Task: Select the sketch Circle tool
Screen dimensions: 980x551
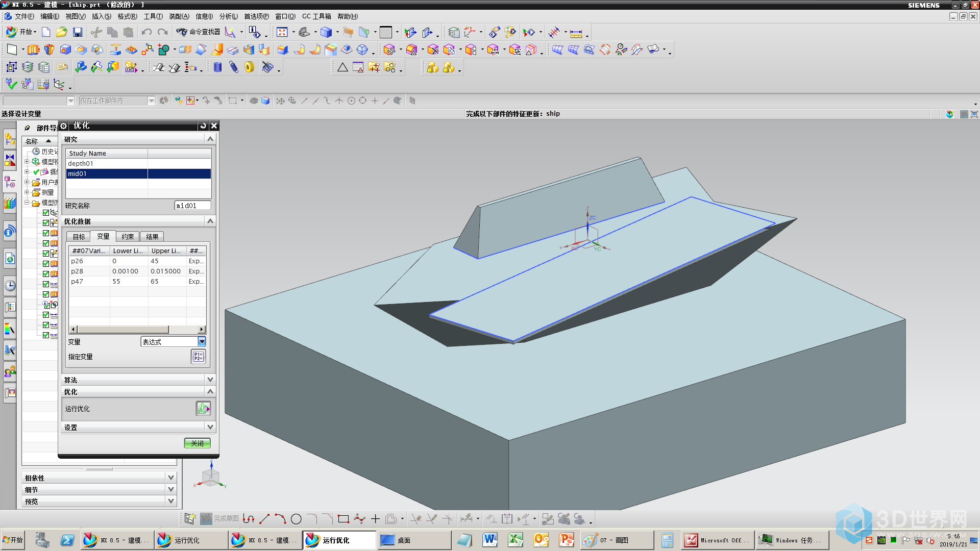Action: point(296,519)
